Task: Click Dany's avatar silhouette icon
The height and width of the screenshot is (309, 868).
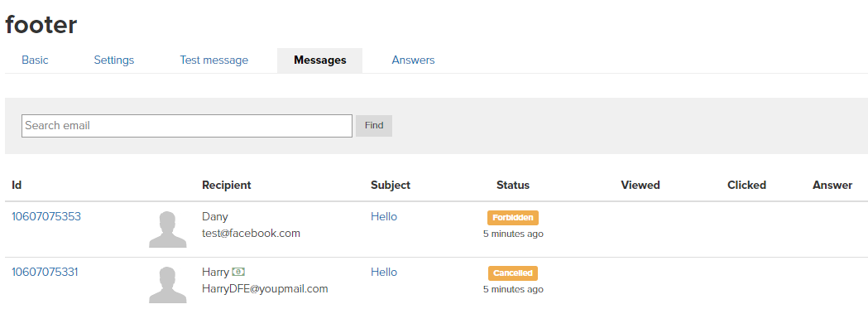Action: click(x=168, y=229)
